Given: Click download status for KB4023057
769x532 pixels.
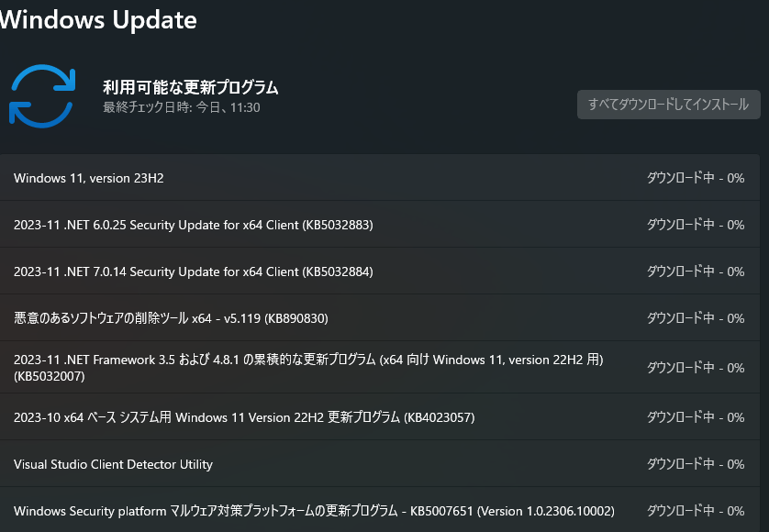Looking at the screenshot, I should click(x=696, y=416).
